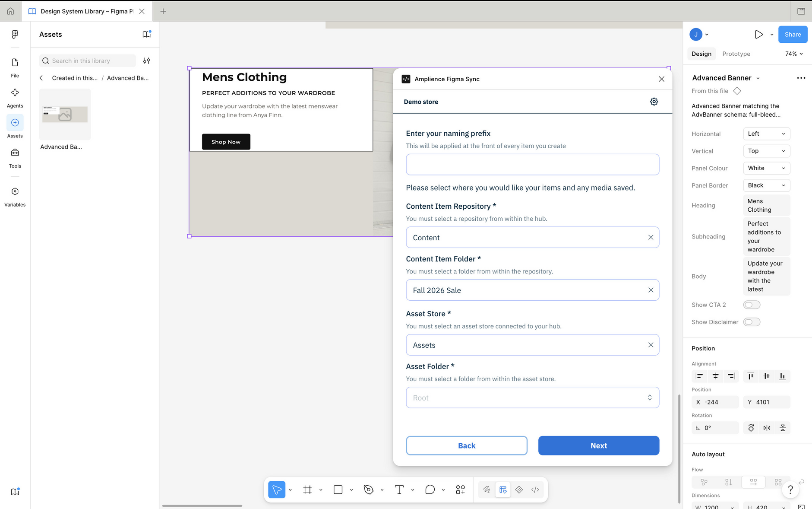Viewport: 812px width, 509px height.
Task: Toggle Show Disclaimer switch
Action: [x=752, y=322]
